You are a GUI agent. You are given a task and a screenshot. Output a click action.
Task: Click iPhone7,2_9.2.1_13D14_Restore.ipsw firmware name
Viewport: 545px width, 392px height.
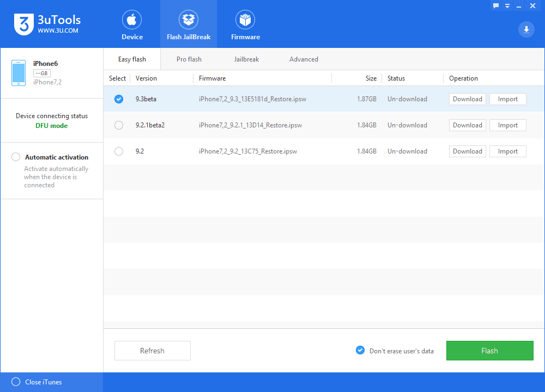(x=251, y=125)
